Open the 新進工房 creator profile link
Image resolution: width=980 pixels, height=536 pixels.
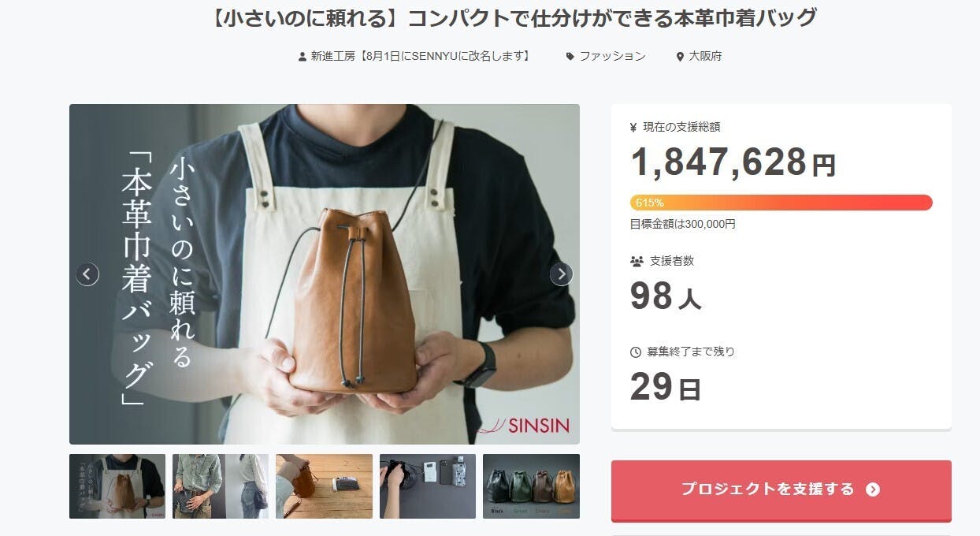421,56
